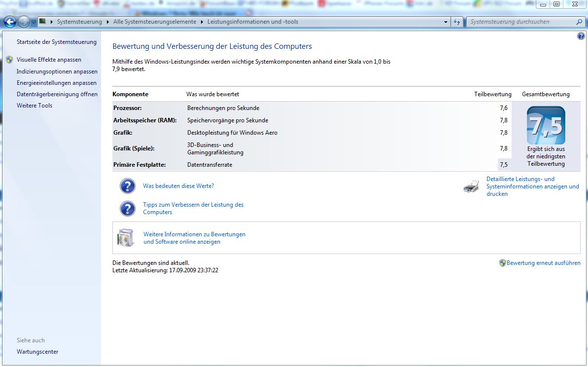
Task: Click the forward navigation arrow button
Action: [x=24, y=22]
